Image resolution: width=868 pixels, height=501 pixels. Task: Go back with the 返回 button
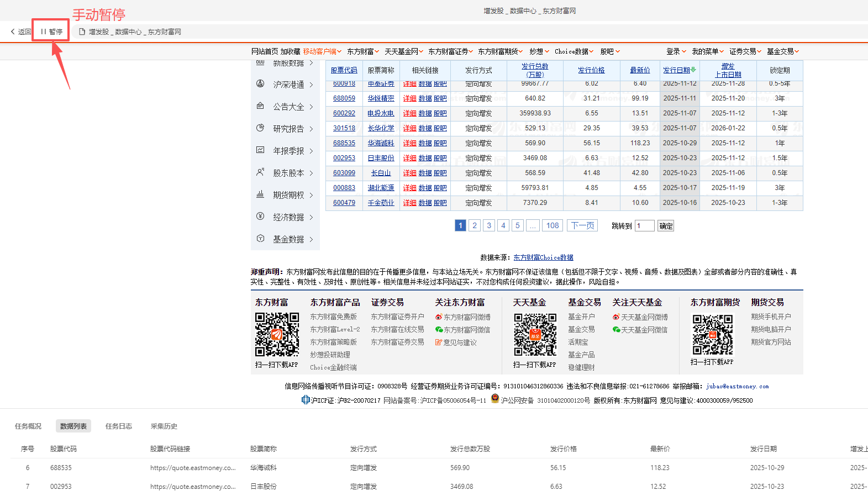[x=21, y=31]
